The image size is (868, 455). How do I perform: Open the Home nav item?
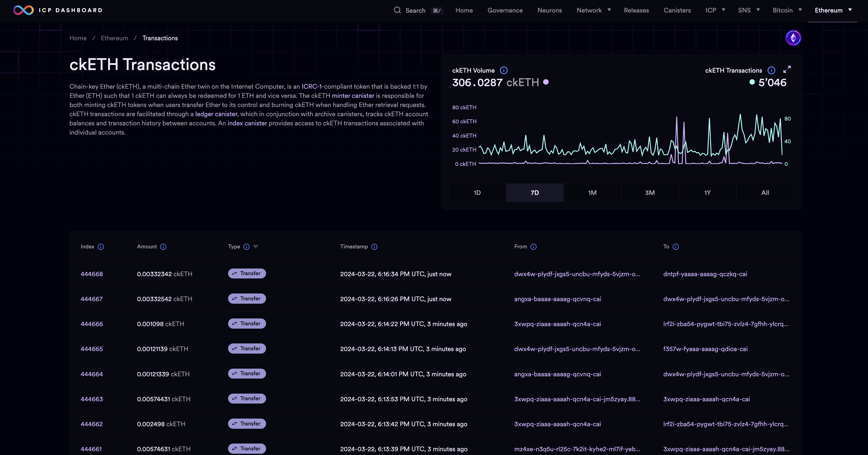(x=464, y=10)
